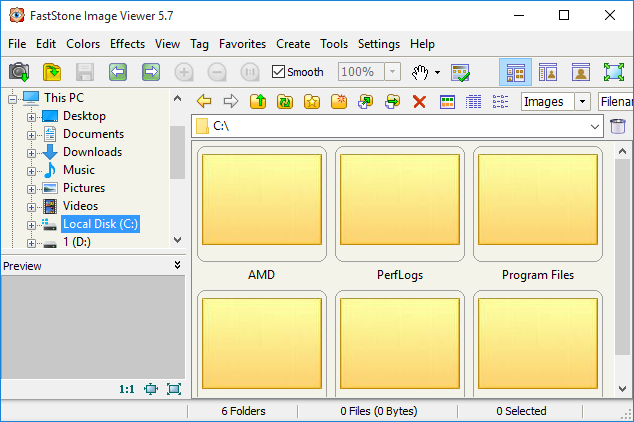Select Pictures in the folder tree
634x422 pixels.
[84, 188]
